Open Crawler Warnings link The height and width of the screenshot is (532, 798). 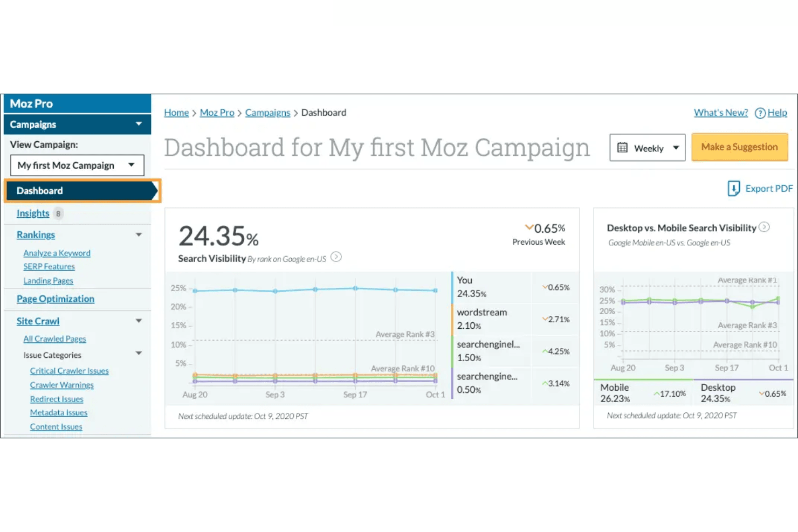click(61, 385)
